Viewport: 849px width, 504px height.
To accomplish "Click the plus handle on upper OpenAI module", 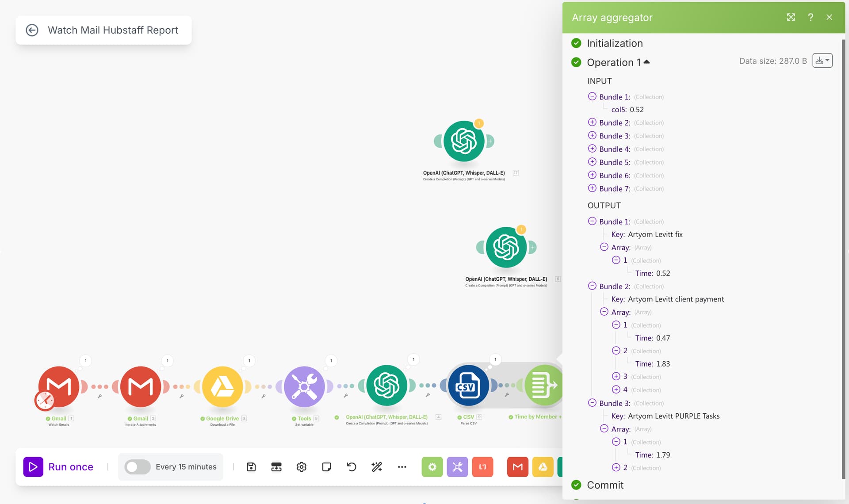I will (490, 141).
